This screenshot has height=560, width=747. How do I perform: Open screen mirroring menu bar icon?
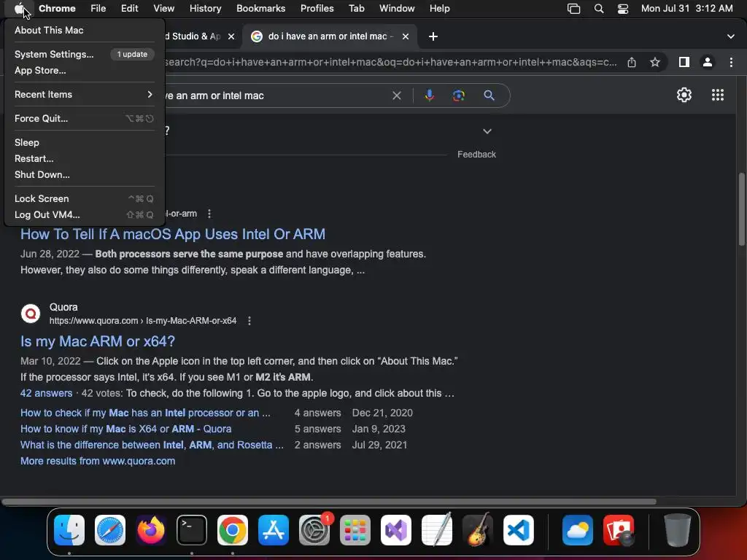pos(573,8)
